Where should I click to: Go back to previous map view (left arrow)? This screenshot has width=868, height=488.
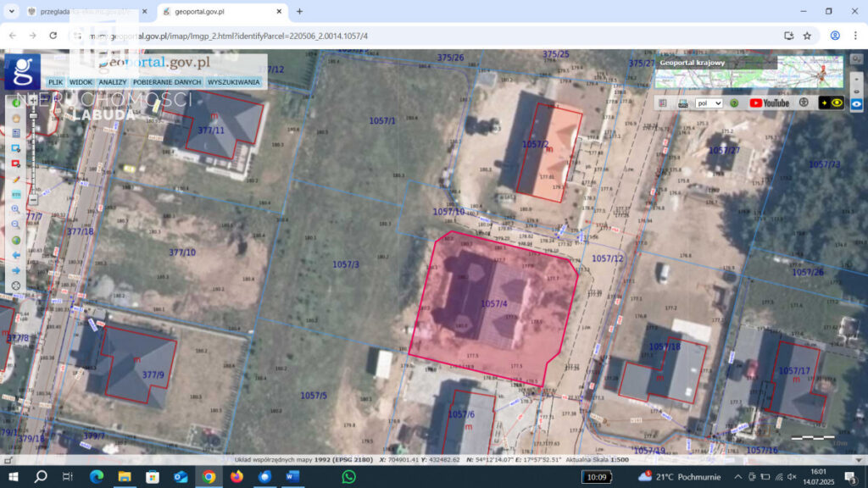point(15,255)
